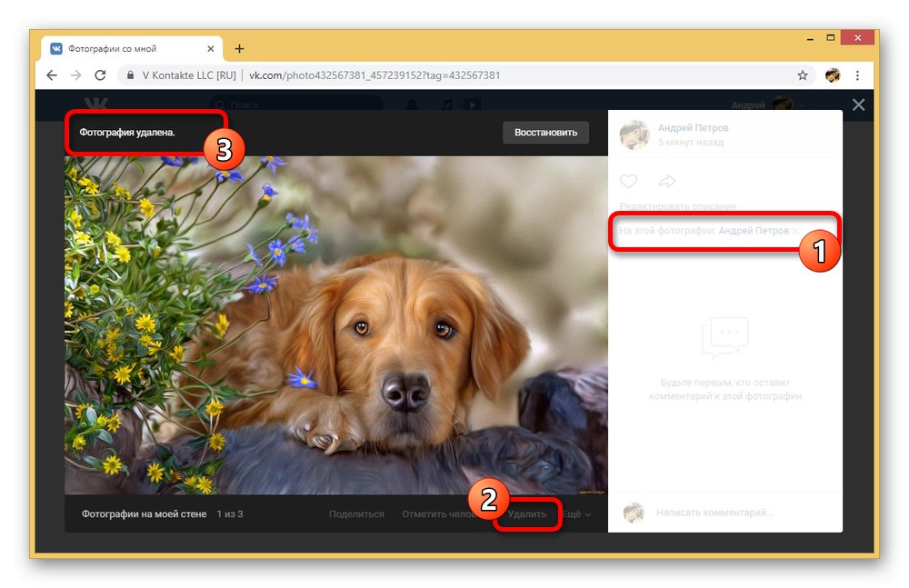Click the '5 минут назад' timestamp
The height and width of the screenshot is (588, 909).
tap(691, 142)
